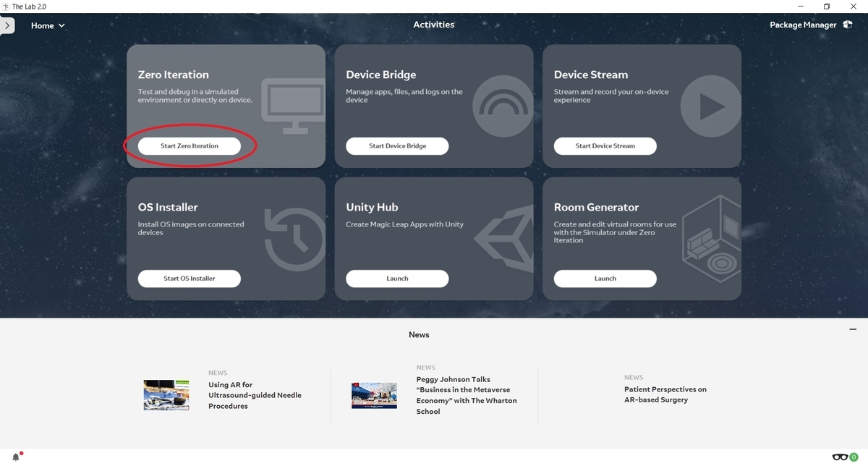Image resolution: width=868 pixels, height=466 pixels.
Task: Click "Create and edit virtual rooms" description
Action: (615, 232)
